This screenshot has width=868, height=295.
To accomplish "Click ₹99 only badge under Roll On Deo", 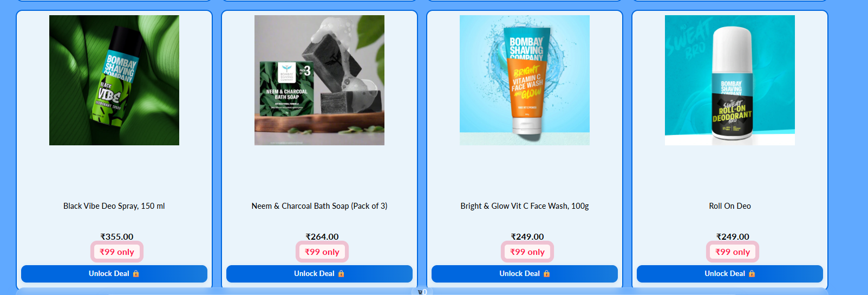I will click(x=733, y=252).
